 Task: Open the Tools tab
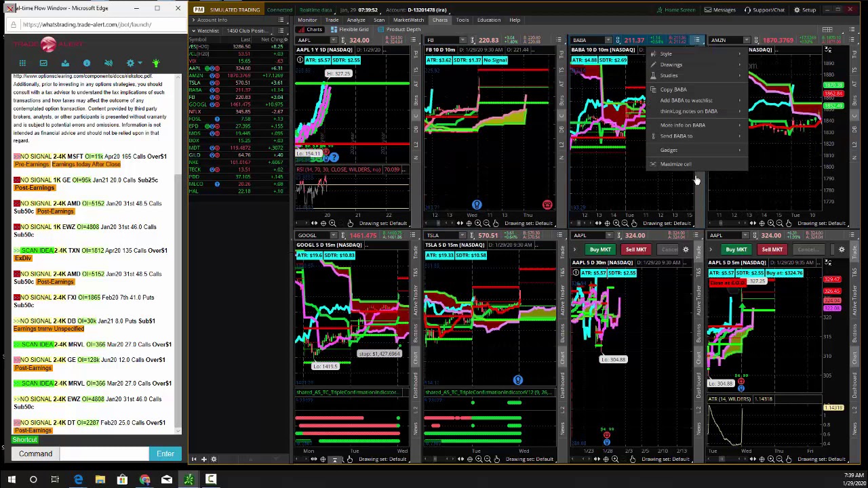point(462,20)
